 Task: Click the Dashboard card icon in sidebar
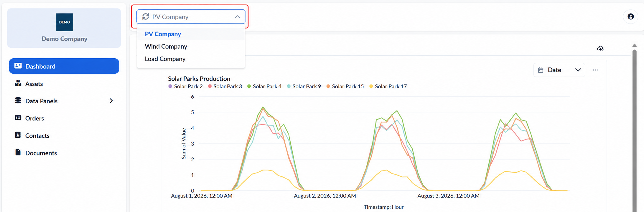pos(18,66)
